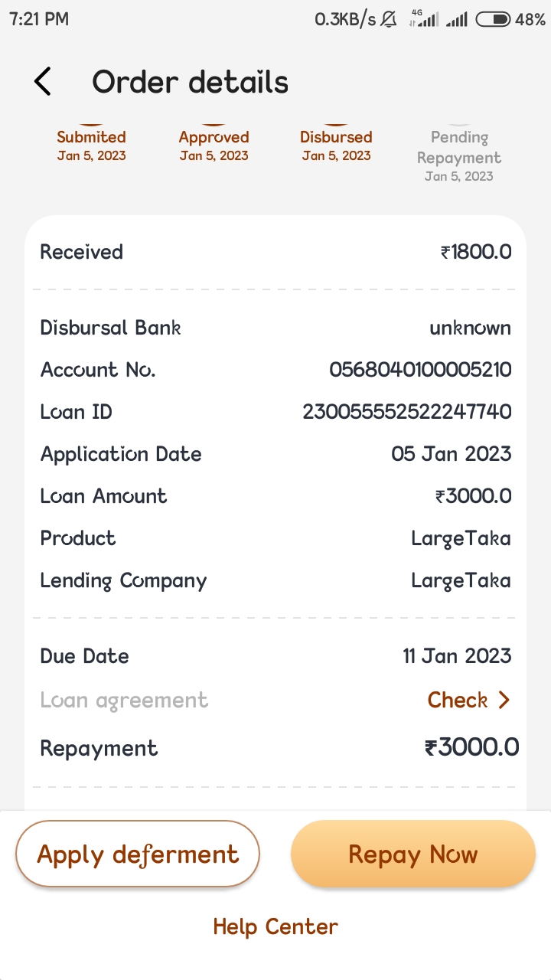Tap the Received amount ₹1800.0
Viewport: 551px width, 980px height.
[x=476, y=252]
